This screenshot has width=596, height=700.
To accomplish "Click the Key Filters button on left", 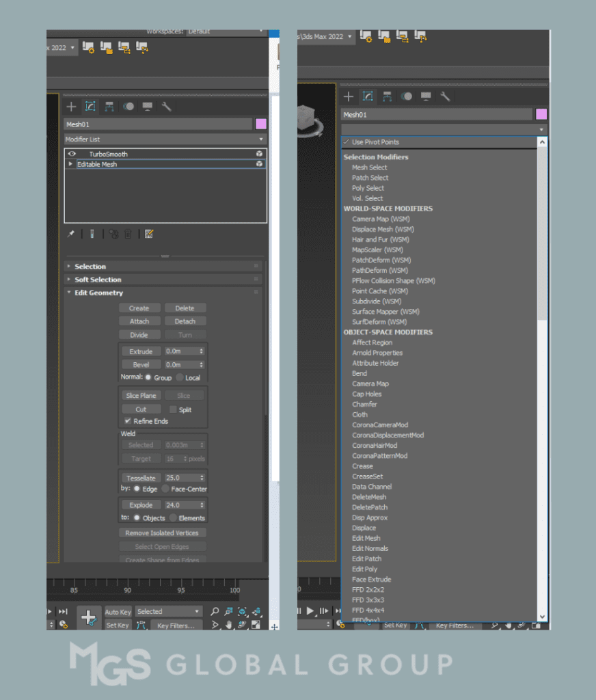I will click(x=176, y=625).
